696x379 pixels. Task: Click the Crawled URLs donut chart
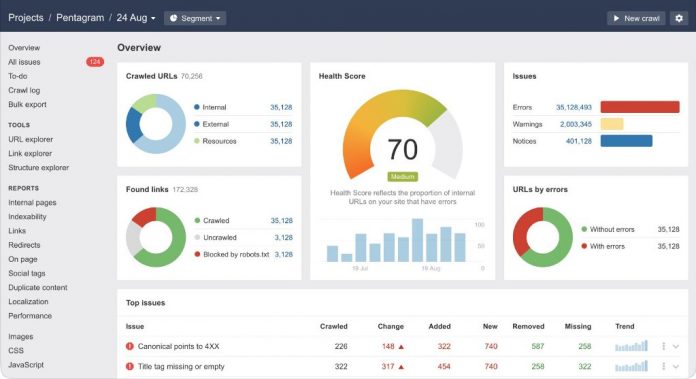coord(156,124)
